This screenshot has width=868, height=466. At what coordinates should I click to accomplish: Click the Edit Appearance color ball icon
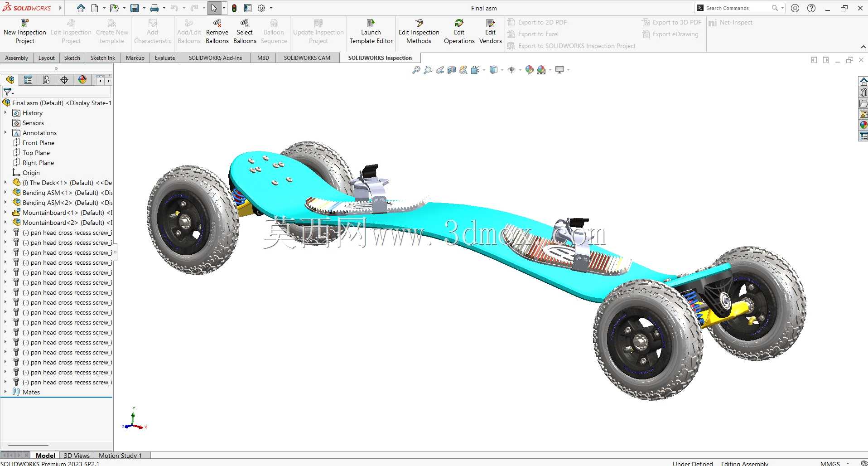tap(529, 70)
